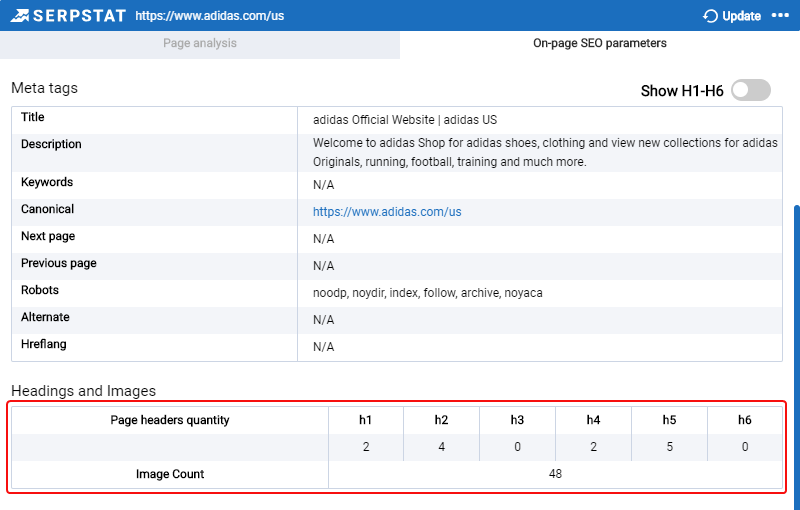
Task: Click the description text starting 'Welcome to adidas Shop'
Action: click(545, 152)
